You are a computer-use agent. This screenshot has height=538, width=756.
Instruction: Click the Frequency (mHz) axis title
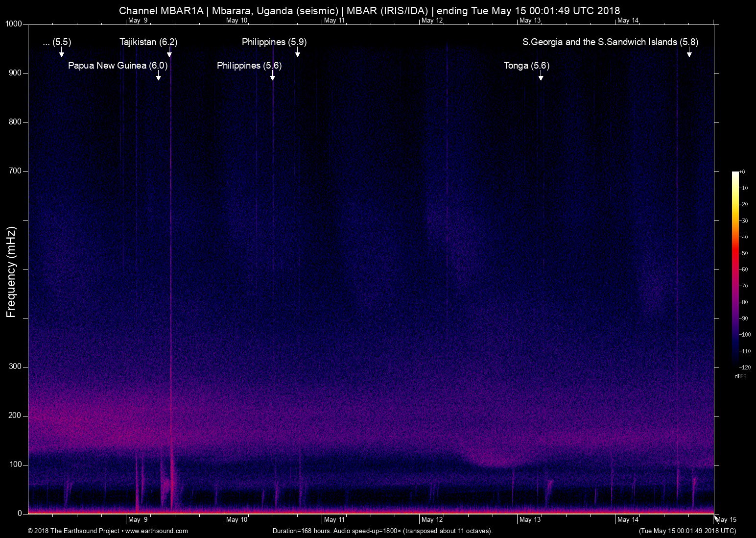point(11,272)
